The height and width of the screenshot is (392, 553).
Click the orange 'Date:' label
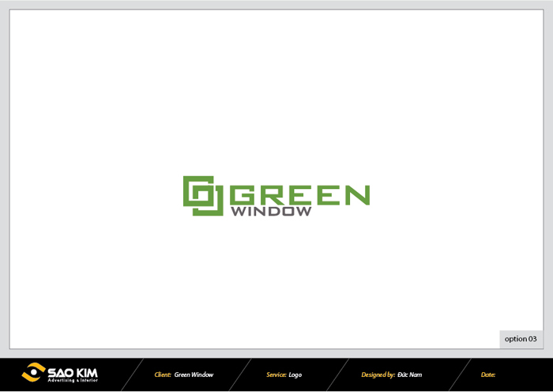[487, 375]
